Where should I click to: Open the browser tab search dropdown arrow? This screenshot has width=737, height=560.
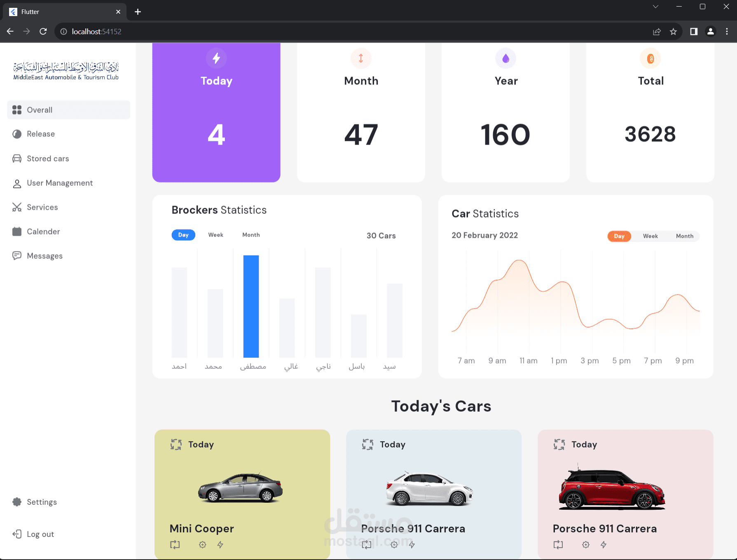coord(655,7)
